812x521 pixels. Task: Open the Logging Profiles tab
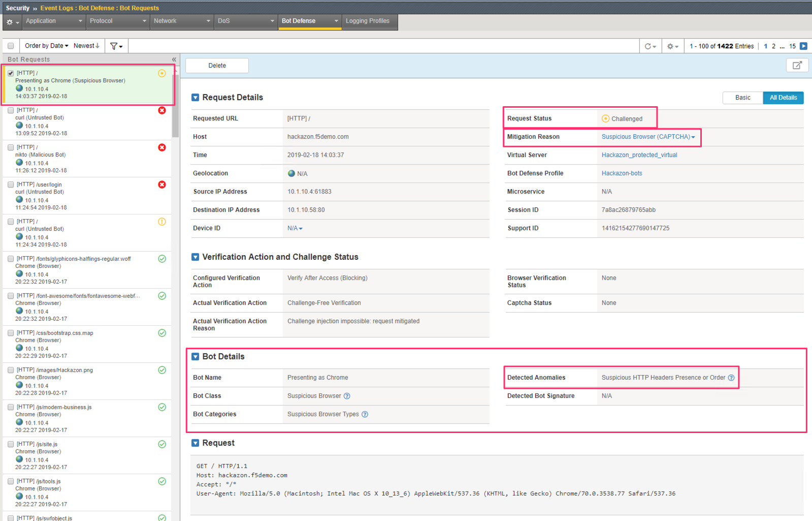coord(370,21)
